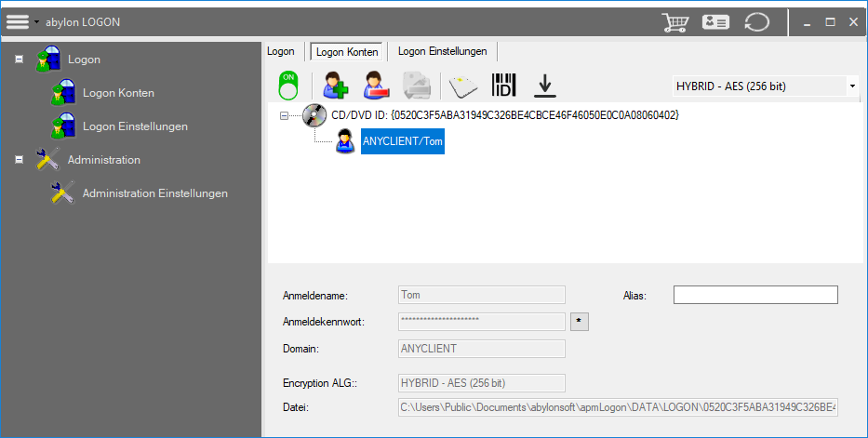868x438 pixels.
Task: Collapse the CD/DVD ID tree node
Action: pyautogui.click(x=284, y=116)
